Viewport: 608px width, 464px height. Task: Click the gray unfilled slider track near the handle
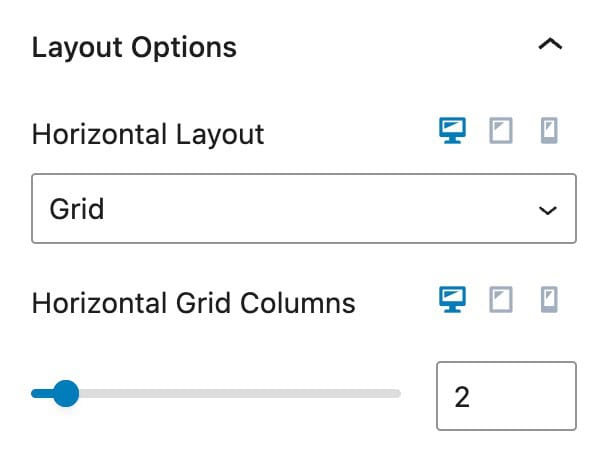tap(110, 394)
